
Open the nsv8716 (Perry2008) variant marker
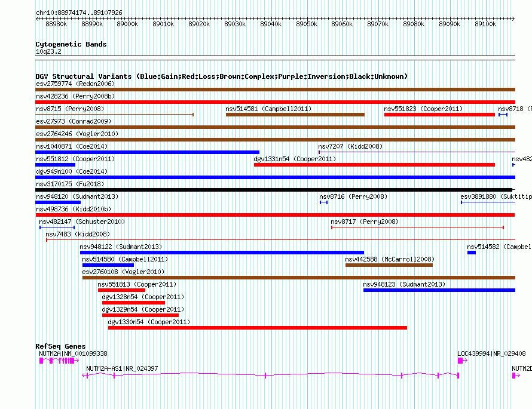[x=323, y=202]
